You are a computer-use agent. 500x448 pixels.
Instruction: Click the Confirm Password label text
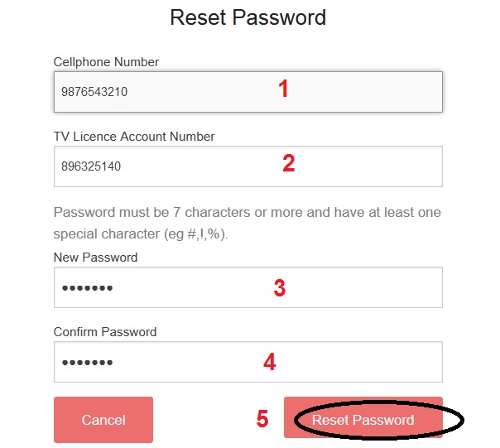105,332
